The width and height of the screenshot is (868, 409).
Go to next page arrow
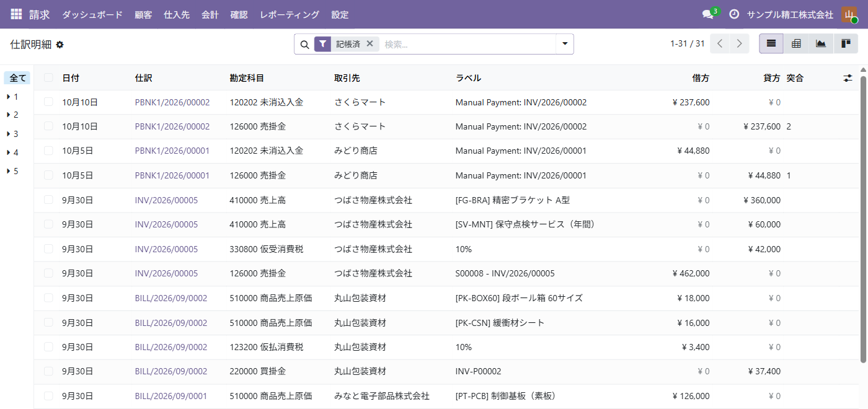click(739, 43)
